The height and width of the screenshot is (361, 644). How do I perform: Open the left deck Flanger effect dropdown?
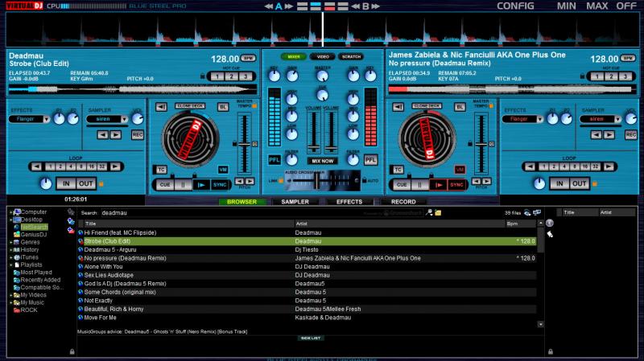tap(47, 119)
